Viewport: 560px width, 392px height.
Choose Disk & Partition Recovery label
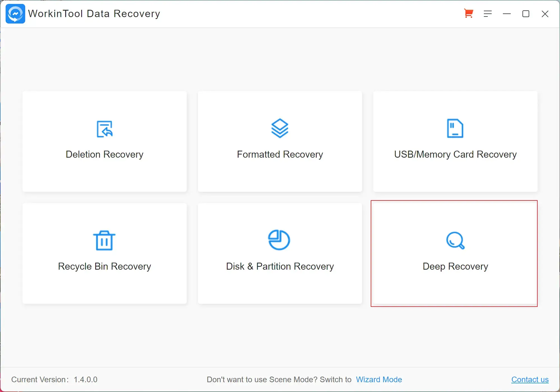(280, 266)
